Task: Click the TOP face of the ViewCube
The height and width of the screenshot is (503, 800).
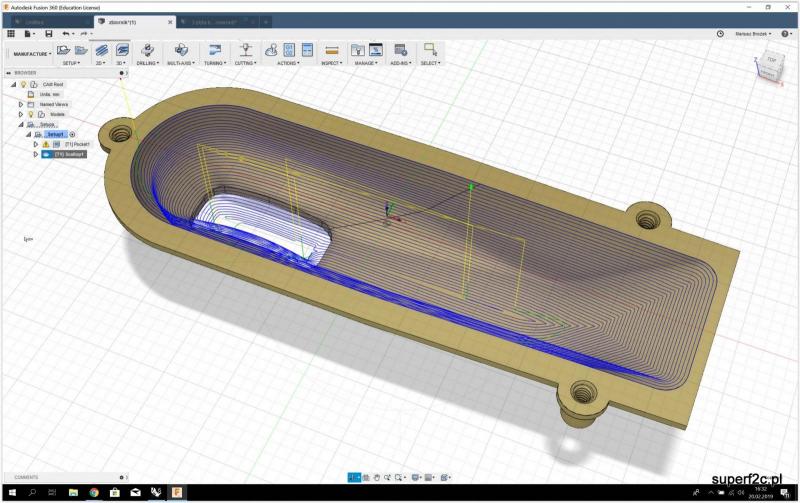Action: coord(770,62)
